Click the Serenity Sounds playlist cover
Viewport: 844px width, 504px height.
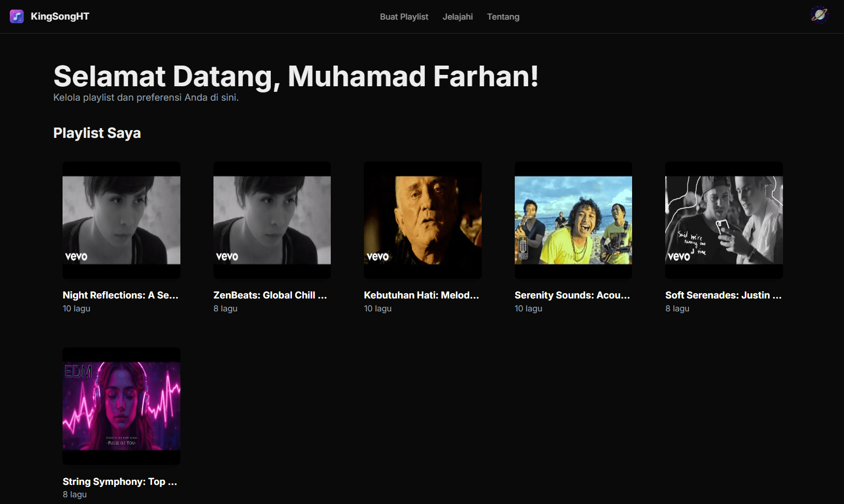point(573,220)
